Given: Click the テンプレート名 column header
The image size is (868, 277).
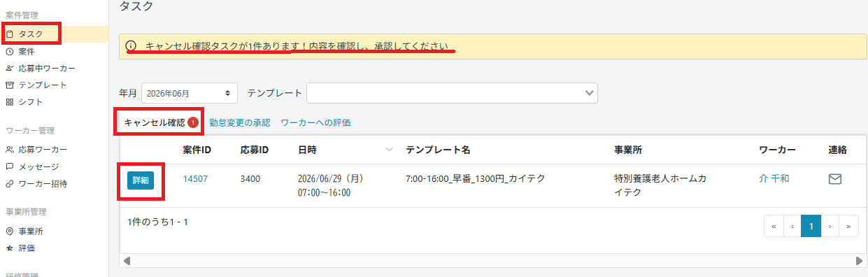Looking at the screenshot, I should (438, 150).
